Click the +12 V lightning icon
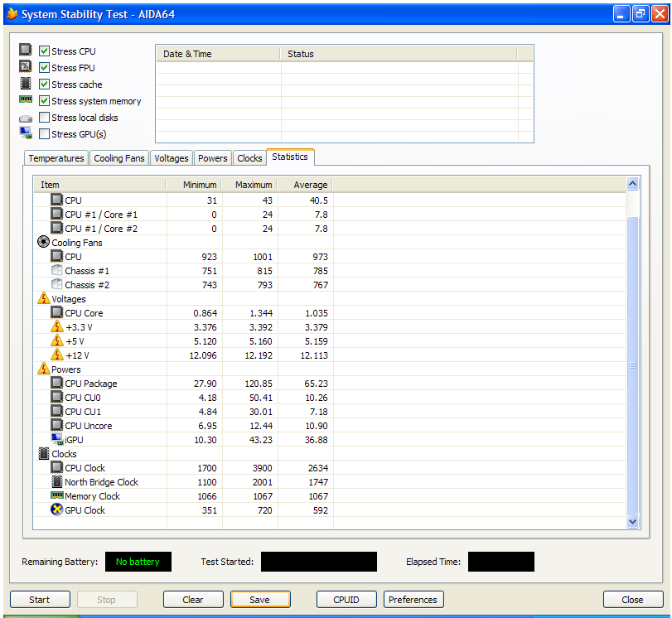The height and width of the screenshot is (618, 672). [57, 355]
